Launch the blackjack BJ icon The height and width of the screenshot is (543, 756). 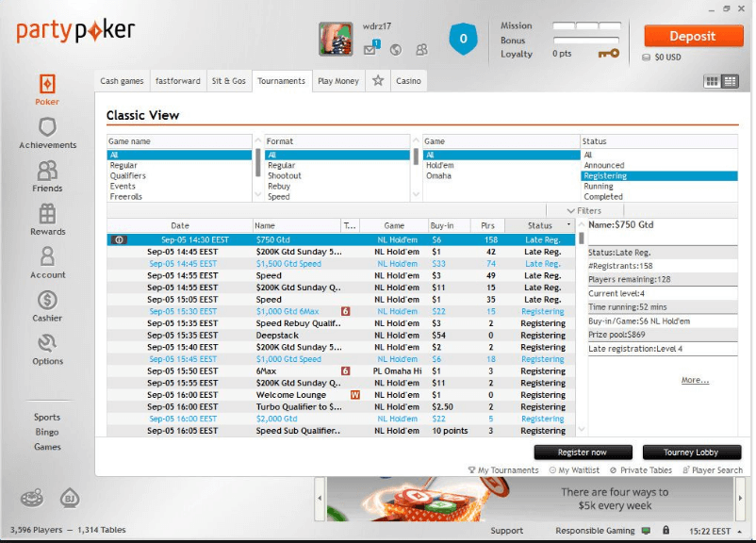coord(69,497)
